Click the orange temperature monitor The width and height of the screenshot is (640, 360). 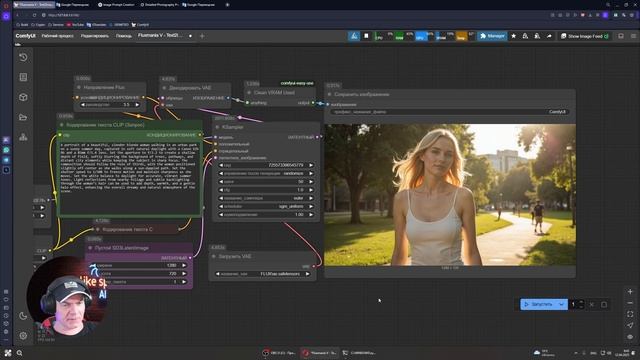[x=465, y=36]
